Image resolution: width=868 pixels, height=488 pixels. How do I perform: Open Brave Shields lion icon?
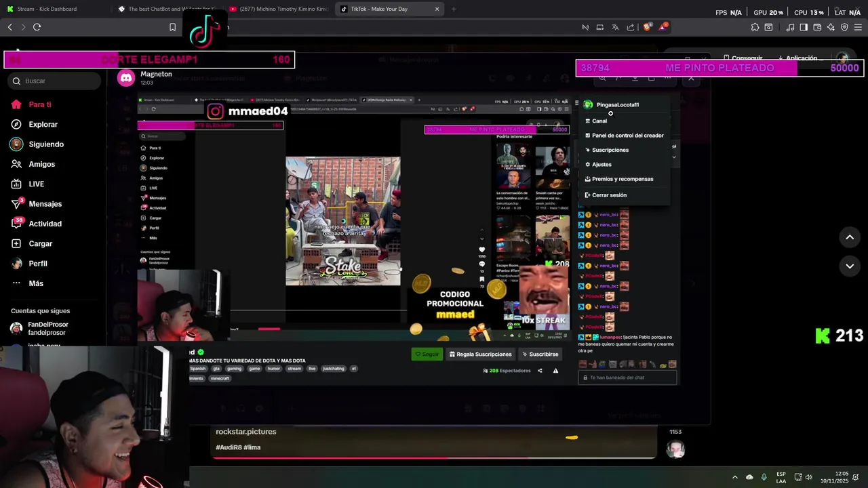[x=647, y=27]
